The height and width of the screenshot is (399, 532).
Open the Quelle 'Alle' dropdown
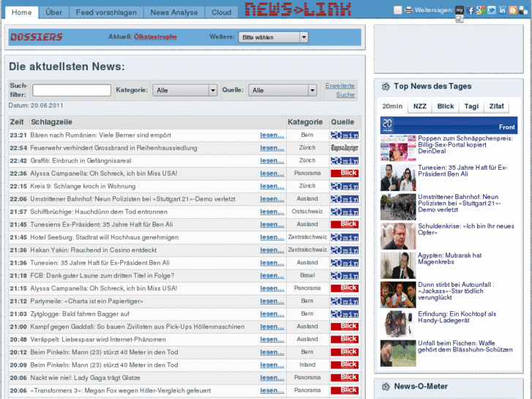pos(282,90)
